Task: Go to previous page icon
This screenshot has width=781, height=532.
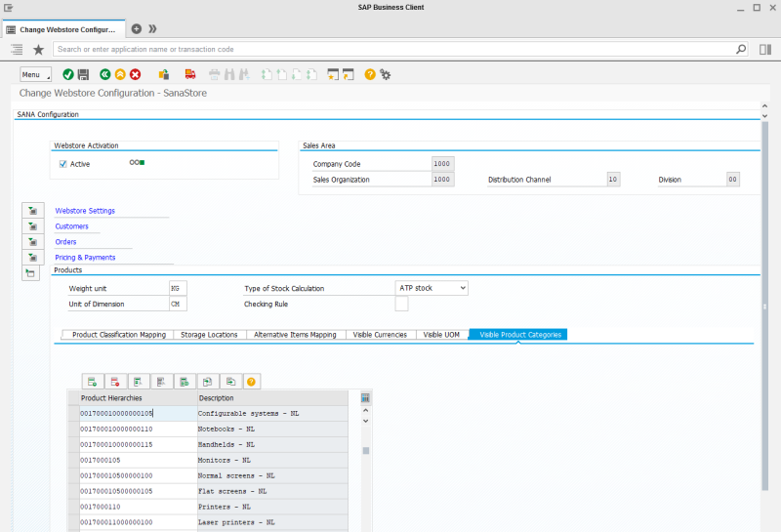Action: click(x=282, y=75)
